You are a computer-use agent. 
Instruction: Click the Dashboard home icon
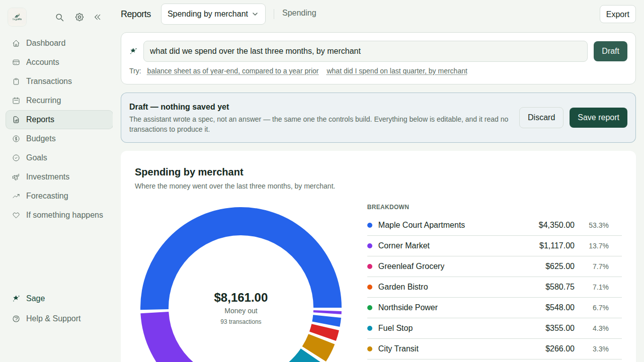16,43
